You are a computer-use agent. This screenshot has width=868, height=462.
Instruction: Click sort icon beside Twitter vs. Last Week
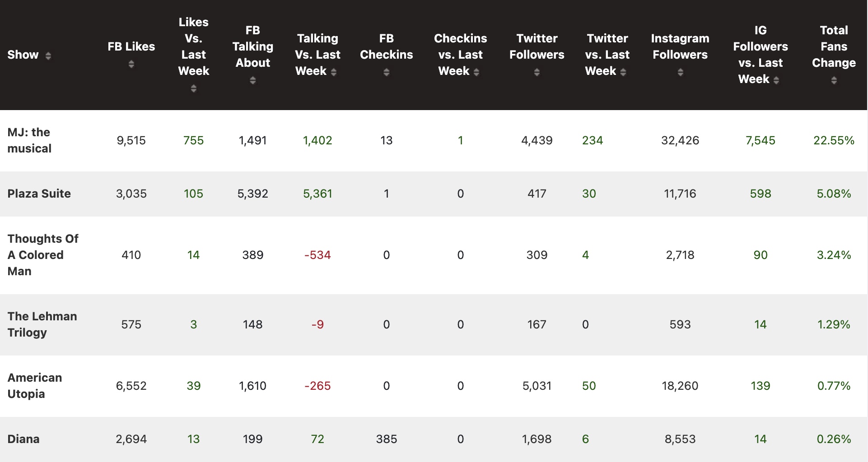(x=623, y=72)
